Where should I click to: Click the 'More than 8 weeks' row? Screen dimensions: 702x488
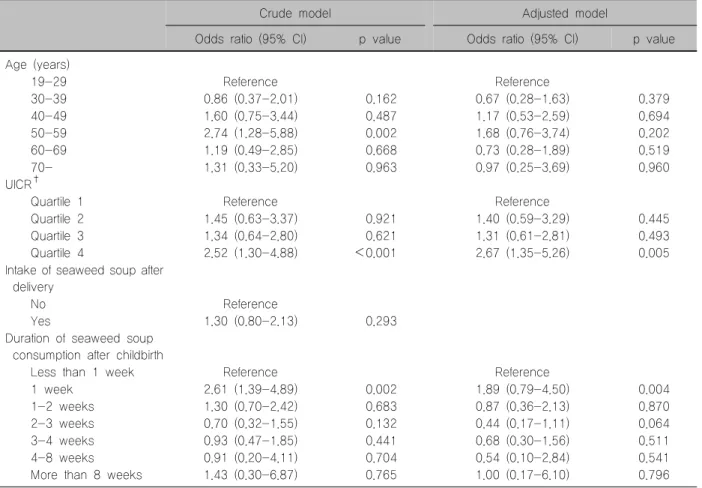tap(86, 475)
